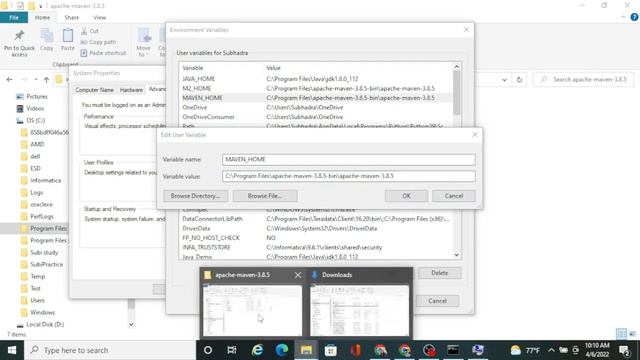Select the M2_HOME variable row
The height and width of the screenshot is (360, 640).
[x=316, y=88]
